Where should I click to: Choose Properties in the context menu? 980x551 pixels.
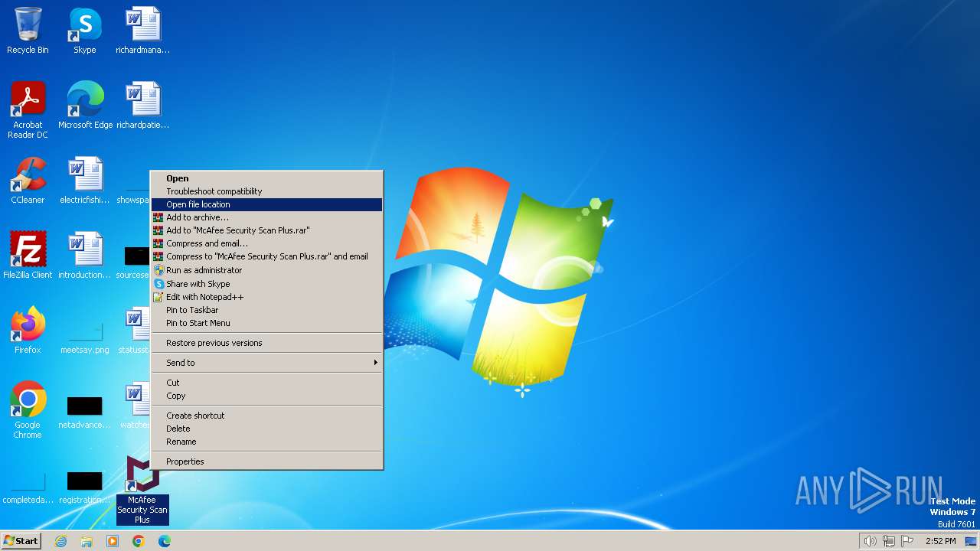pyautogui.click(x=266, y=461)
